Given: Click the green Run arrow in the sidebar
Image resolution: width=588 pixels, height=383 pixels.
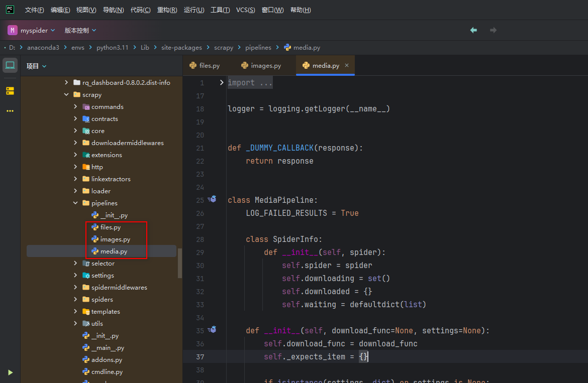Looking at the screenshot, I should (x=10, y=372).
